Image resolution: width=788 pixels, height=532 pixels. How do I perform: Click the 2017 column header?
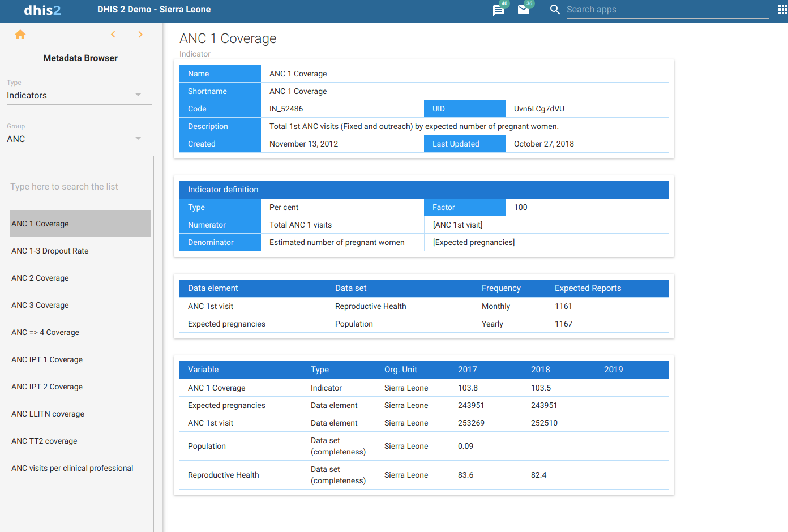[x=467, y=370]
